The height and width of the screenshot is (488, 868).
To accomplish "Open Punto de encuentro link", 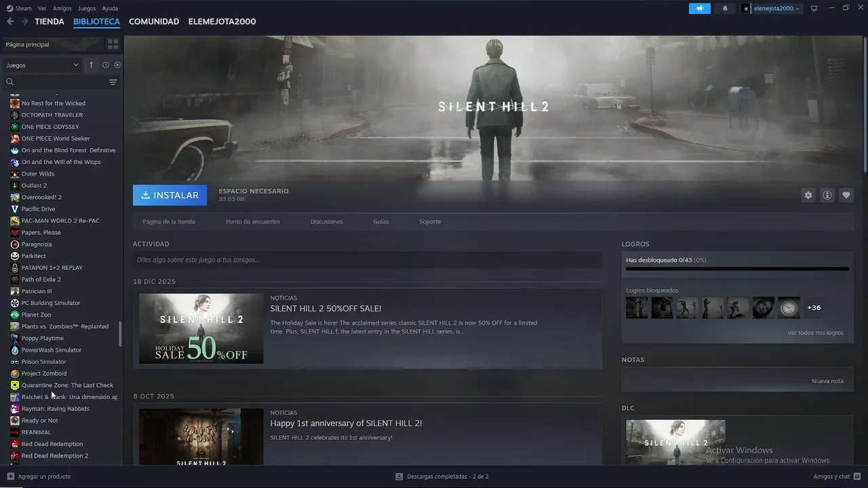I will 253,222.
